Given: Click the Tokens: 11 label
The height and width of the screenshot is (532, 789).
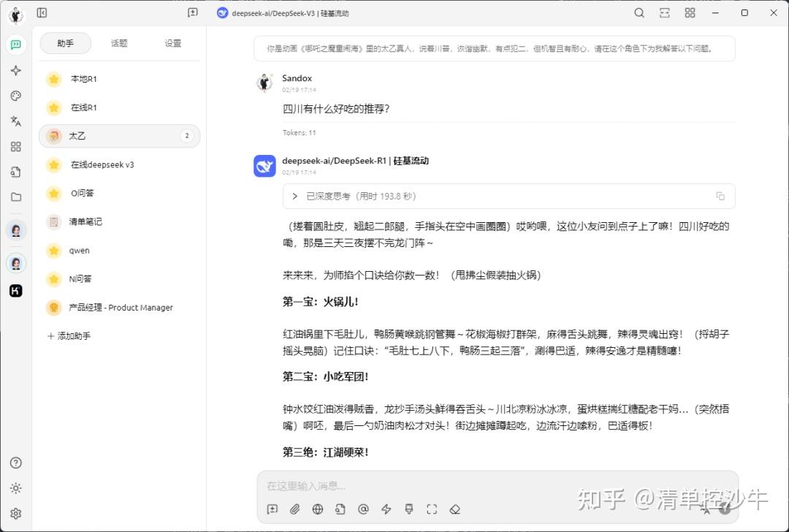Looking at the screenshot, I should pyautogui.click(x=300, y=133).
